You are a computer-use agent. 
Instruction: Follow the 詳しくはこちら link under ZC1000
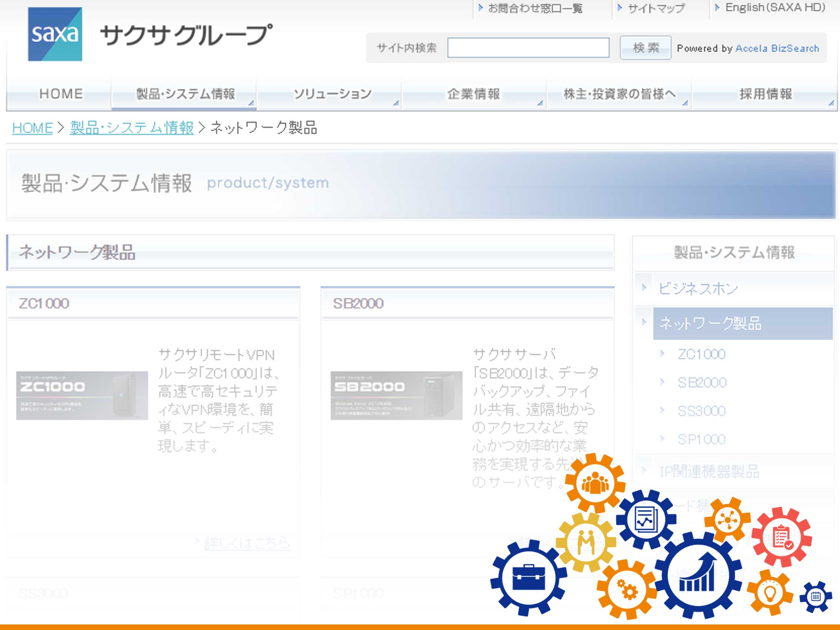[247, 543]
